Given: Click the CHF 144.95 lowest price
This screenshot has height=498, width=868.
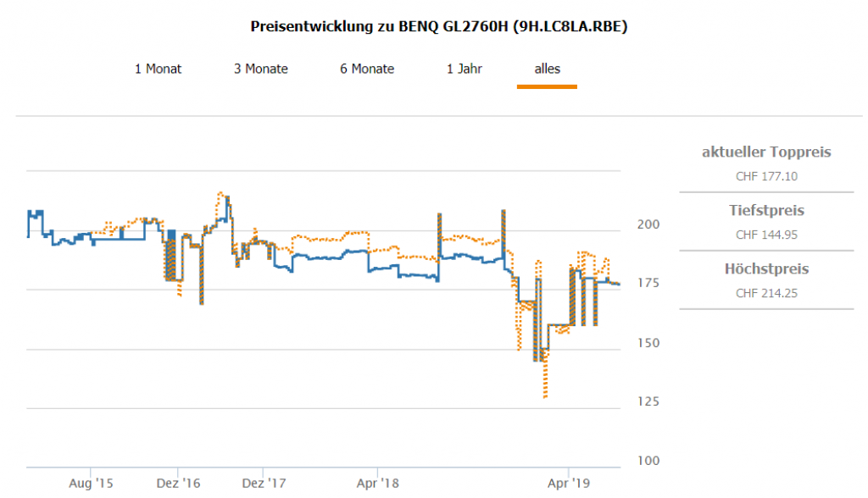Looking at the screenshot, I should [766, 235].
